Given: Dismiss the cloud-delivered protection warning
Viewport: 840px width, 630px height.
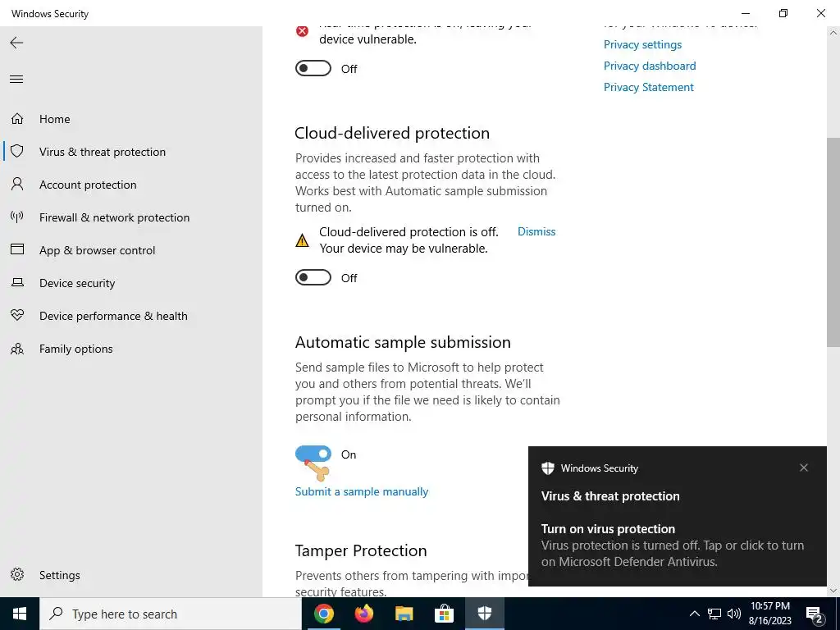Looking at the screenshot, I should click(x=536, y=231).
